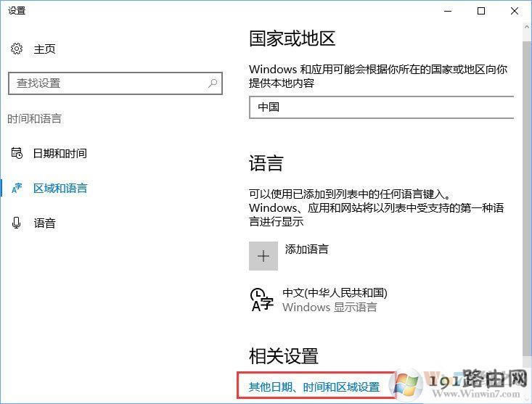Viewport: 532px width, 404px height.
Task: Open the 日期和时间 page
Action: pos(60,154)
